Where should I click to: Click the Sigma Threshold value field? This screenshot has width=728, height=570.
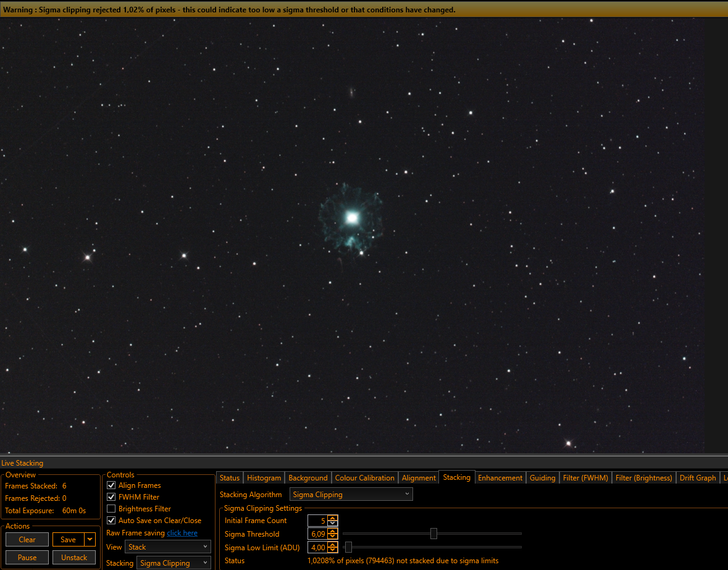coord(317,534)
